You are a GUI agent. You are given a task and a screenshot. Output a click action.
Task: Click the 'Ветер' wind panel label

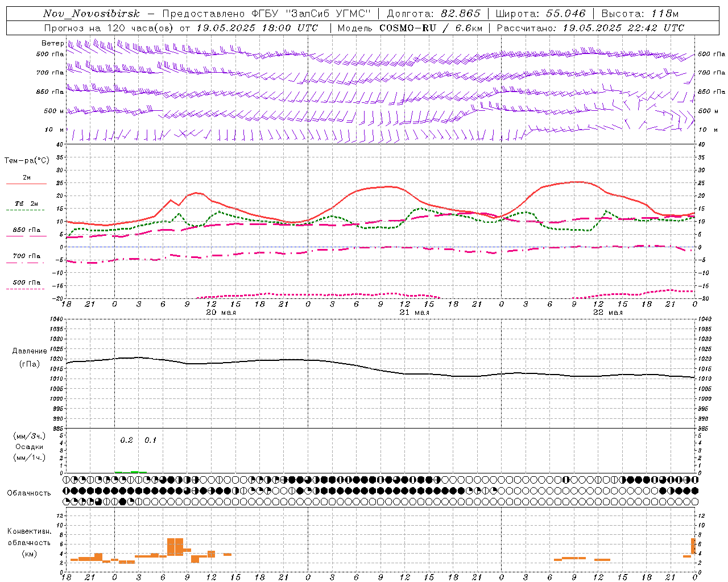click(52, 43)
